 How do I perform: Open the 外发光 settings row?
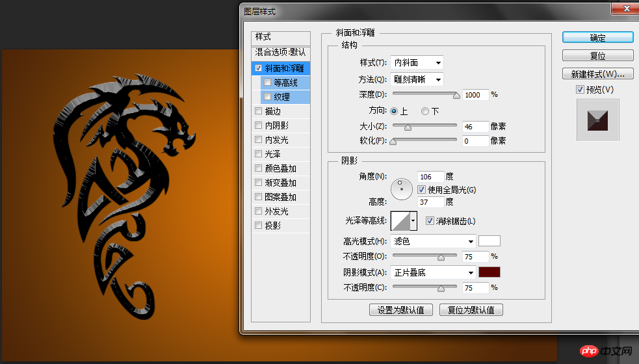[281, 211]
